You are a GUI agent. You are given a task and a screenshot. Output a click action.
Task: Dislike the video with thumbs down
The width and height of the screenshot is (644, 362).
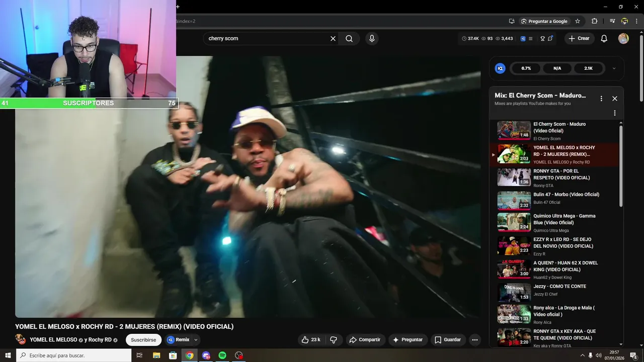(333, 340)
